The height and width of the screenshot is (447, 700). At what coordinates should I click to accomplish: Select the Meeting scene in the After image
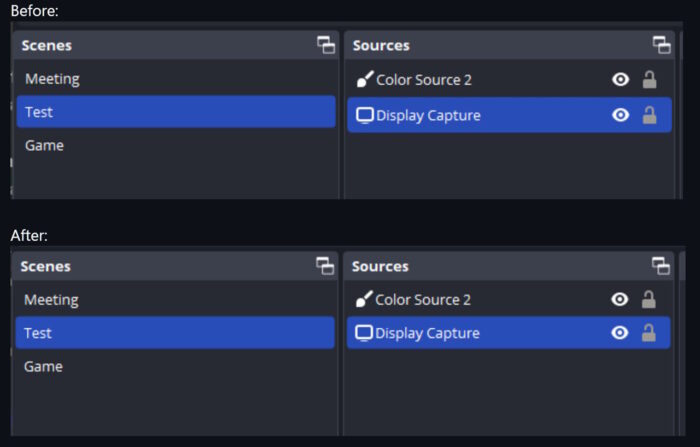point(52,300)
